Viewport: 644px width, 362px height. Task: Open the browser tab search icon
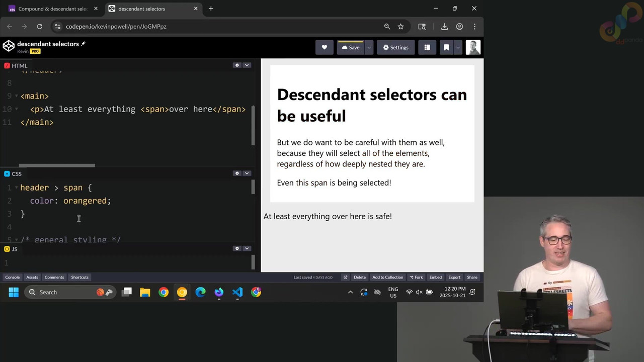[x=422, y=26]
